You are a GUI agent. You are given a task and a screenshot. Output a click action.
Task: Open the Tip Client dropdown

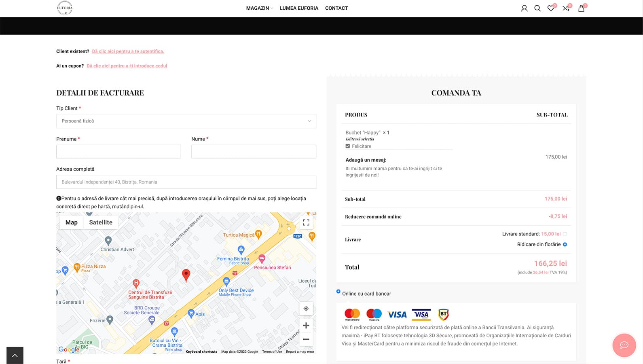tap(186, 121)
